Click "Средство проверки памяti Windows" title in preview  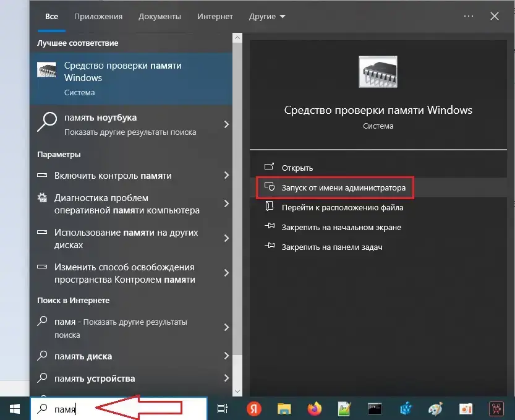point(378,109)
